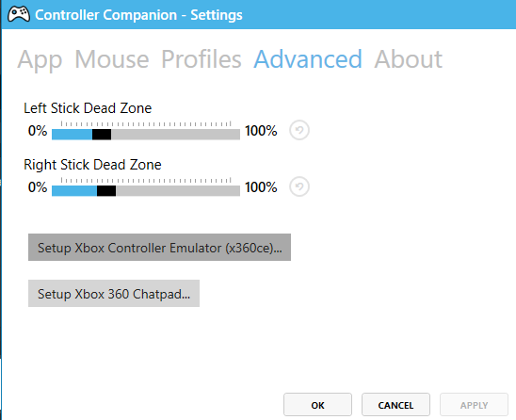
Task: Click the Right Stick Dead Zone slider thumb
Action: (x=106, y=191)
